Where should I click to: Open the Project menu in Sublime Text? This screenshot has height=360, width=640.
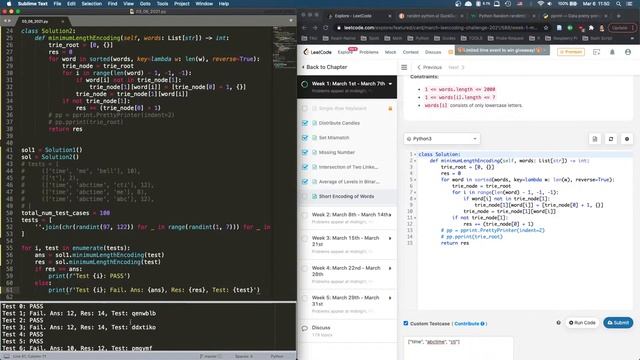[x=182, y=4]
